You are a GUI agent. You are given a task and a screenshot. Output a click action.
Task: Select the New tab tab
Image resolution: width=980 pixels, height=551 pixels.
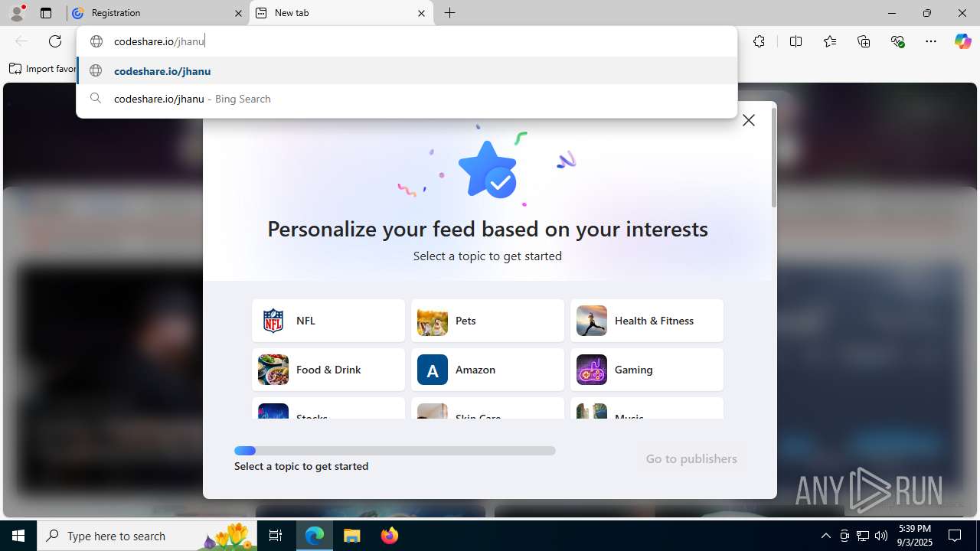point(341,13)
